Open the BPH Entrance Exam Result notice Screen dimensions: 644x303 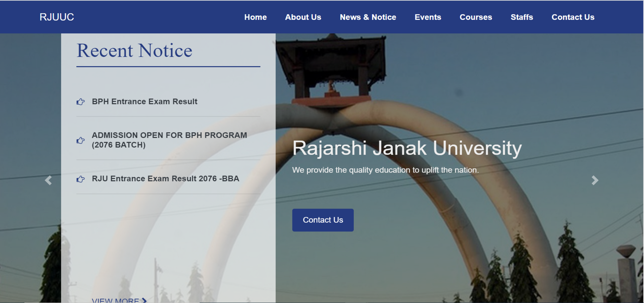(145, 102)
